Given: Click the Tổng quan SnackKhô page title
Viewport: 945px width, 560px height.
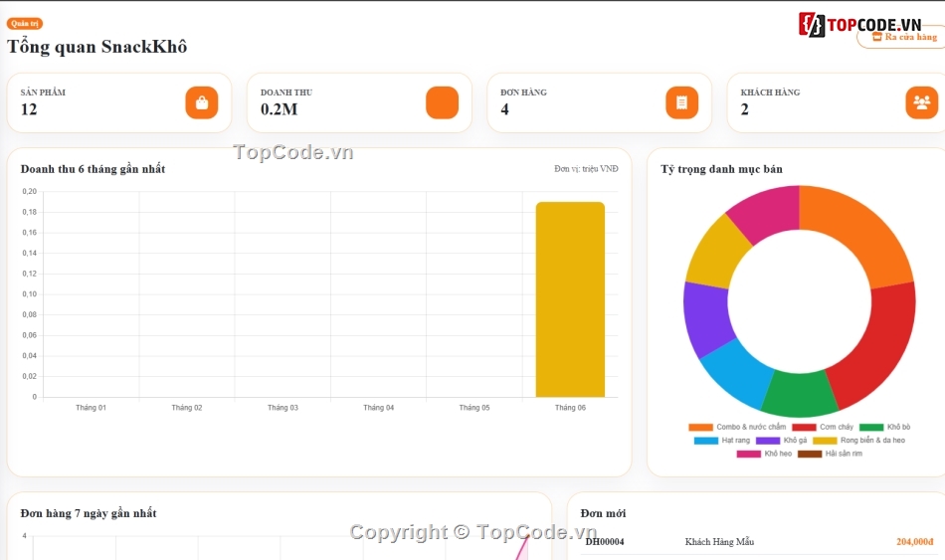Looking at the screenshot, I should pos(97,47).
